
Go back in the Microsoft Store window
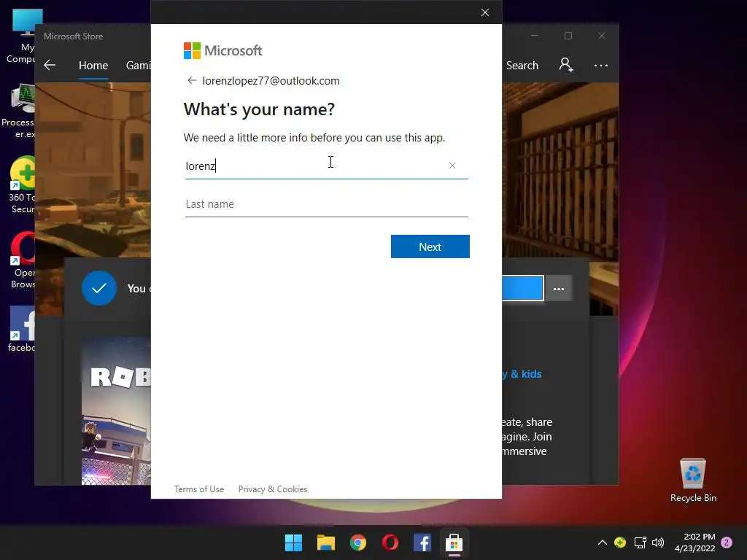[50, 65]
